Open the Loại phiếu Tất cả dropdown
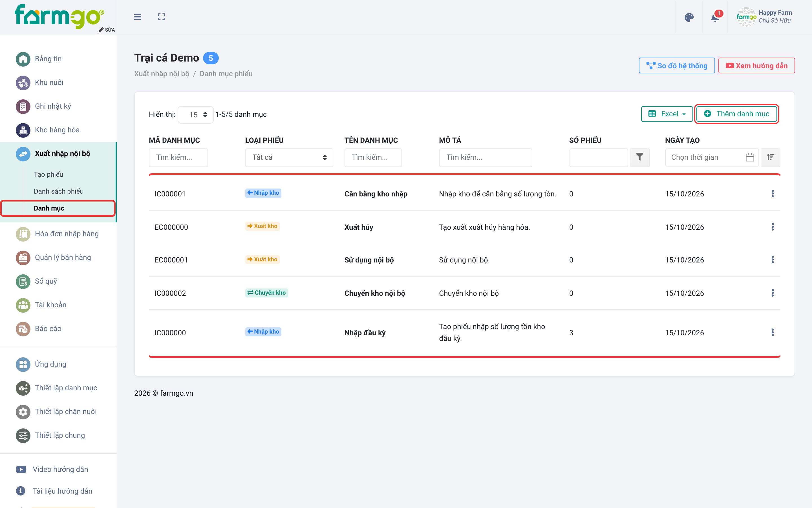The image size is (812, 508). pos(289,157)
